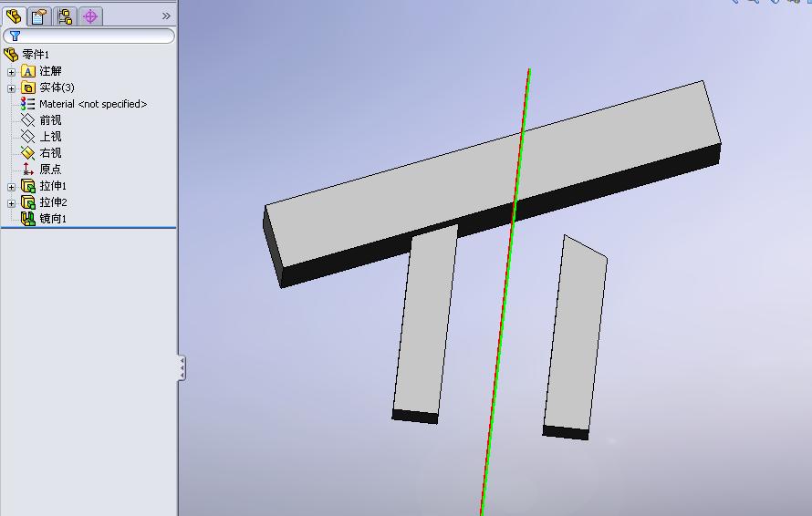The height and width of the screenshot is (516, 812).
Task: Click the rollback bar below 镜向1
Action: 88,227
